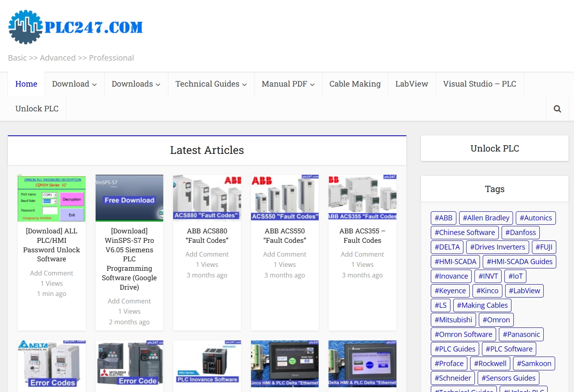Click Add Comment under ABB ACS550 article
The width and height of the screenshot is (574, 392).
click(x=285, y=254)
